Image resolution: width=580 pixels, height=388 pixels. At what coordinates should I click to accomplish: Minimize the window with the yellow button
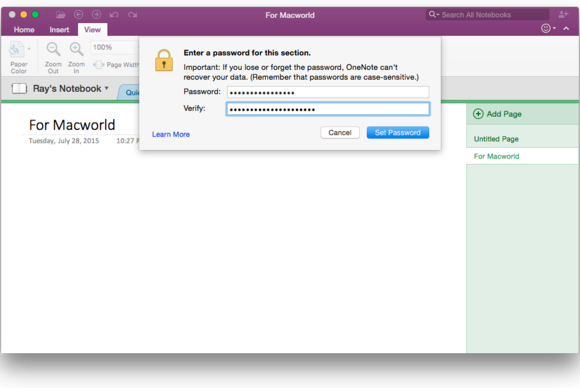click(x=24, y=15)
